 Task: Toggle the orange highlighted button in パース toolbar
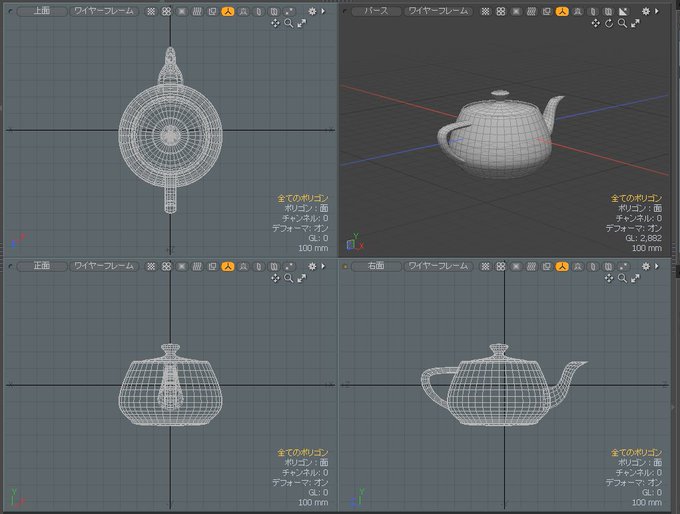(x=562, y=11)
